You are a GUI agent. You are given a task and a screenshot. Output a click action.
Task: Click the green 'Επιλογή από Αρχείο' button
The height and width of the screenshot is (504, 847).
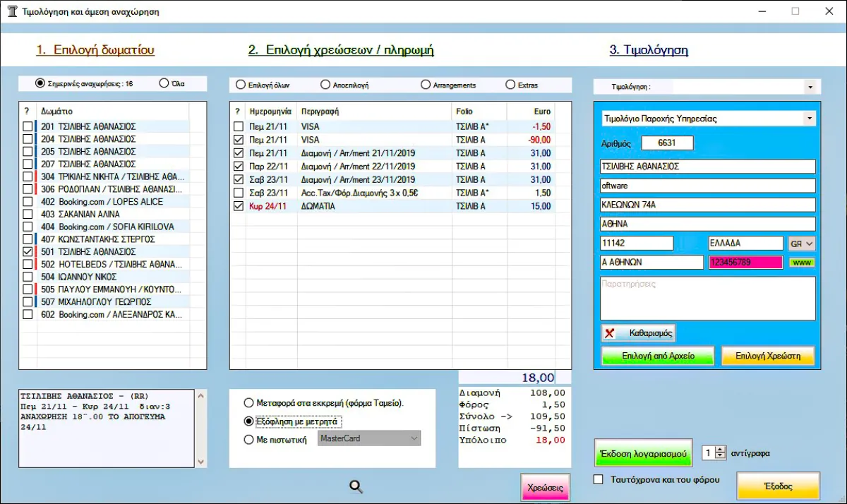point(658,356)
